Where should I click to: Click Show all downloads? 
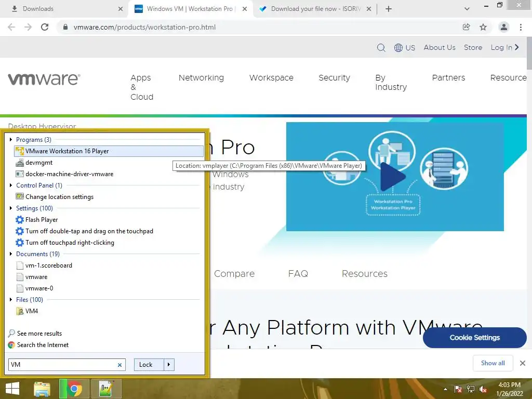click(493, 363)
